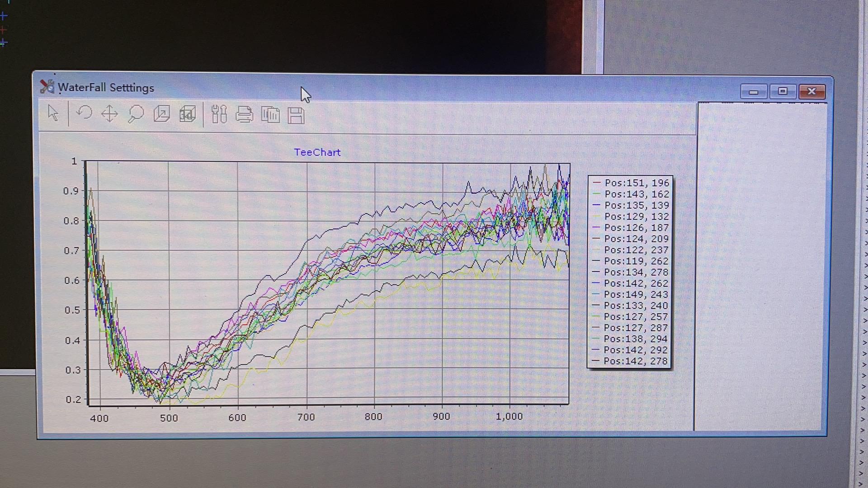This screenshot has width=868, height=488.
Task: Click legend entry Pos:151, 196
Action: tap(637, 183)
